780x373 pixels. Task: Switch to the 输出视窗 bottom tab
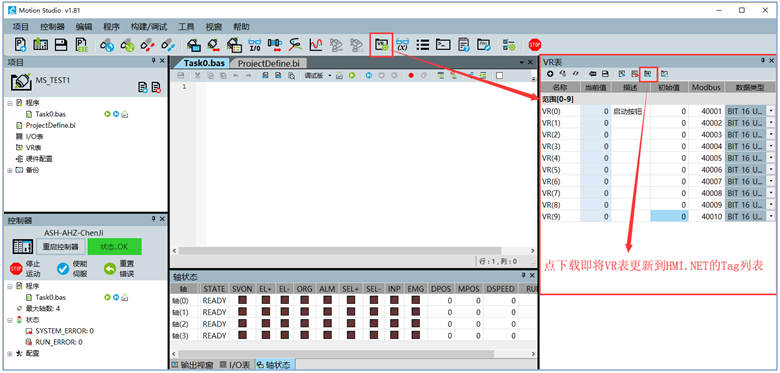[x=193, y=365]
